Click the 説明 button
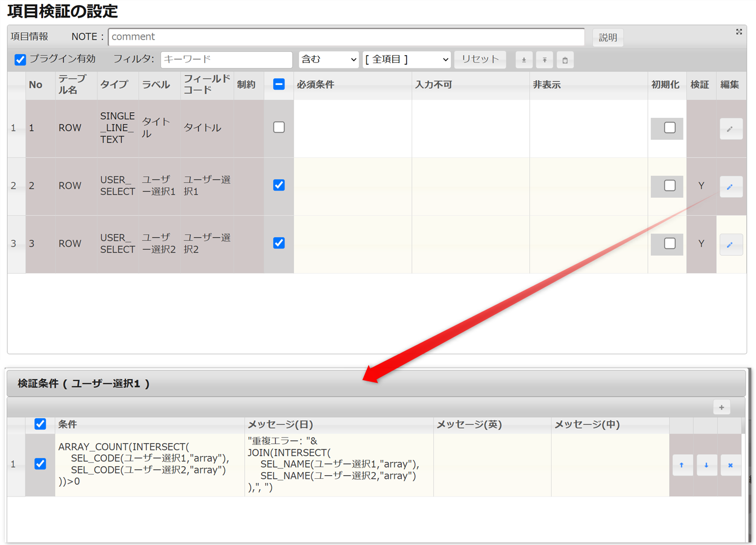This screenshot has width=756, height=545. [x=608, y=38]
